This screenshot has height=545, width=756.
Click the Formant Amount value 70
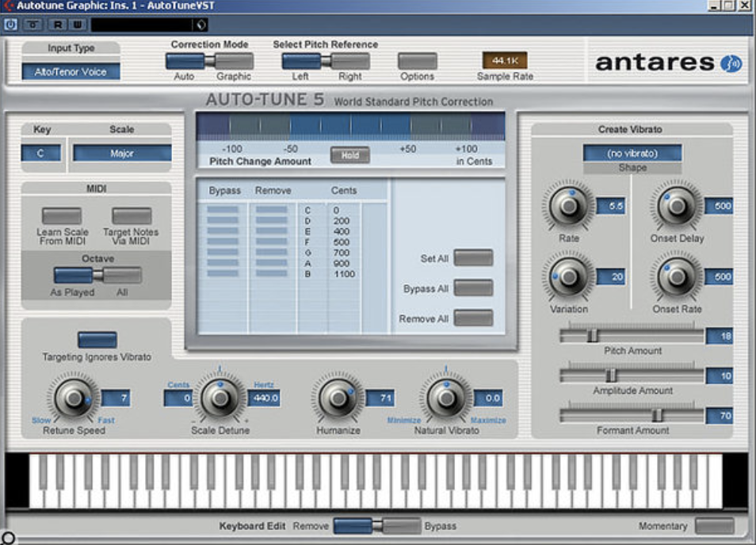pos(720,415)
